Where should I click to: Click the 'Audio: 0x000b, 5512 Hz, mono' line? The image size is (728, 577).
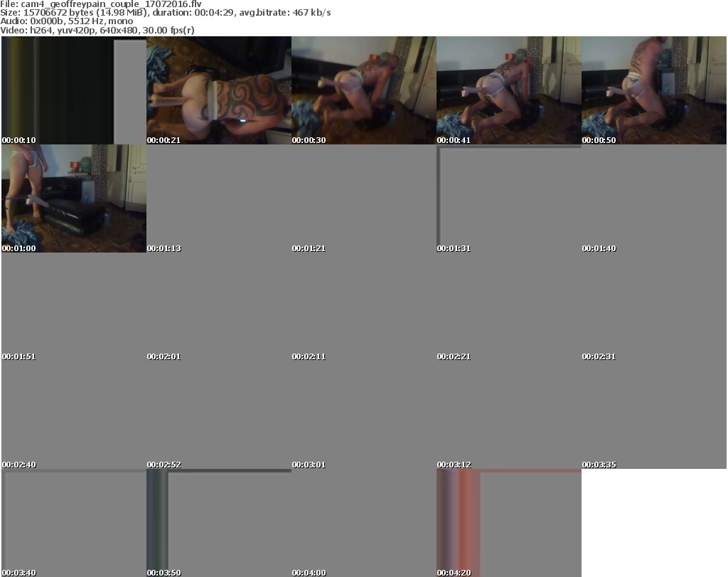coord(66,21)
